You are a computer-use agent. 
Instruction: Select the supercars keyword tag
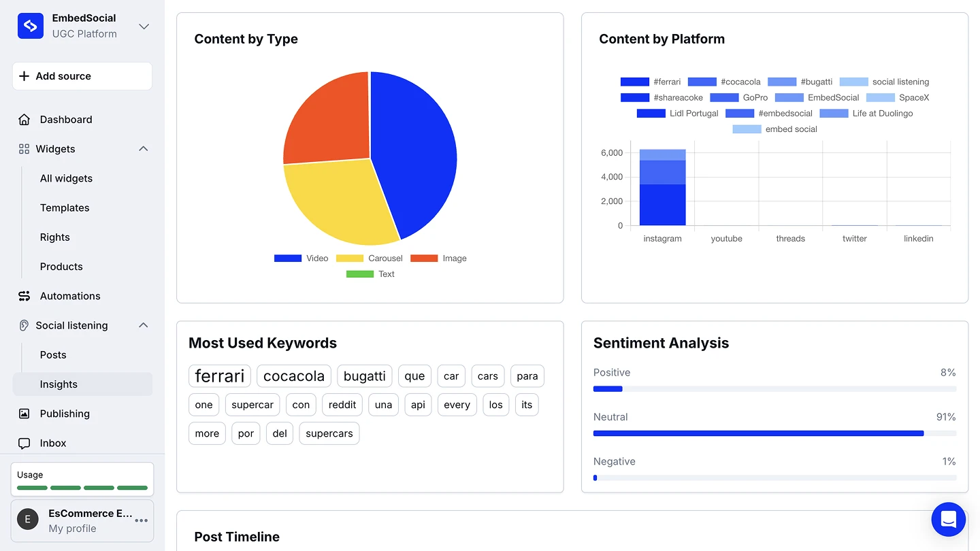coord(329,433)
